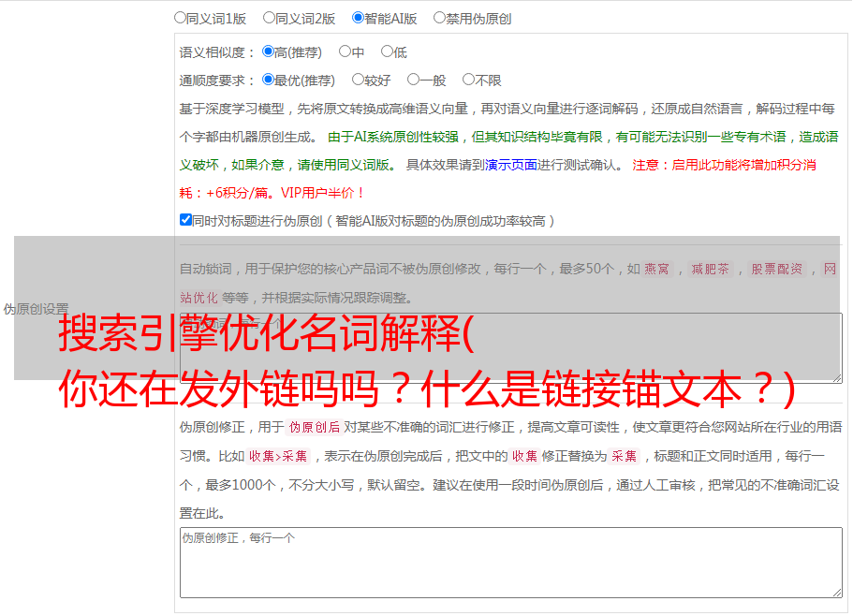
Task: Set 通顺度要求 to 最优(推荐)
Action: pyautogui.click(x=268, y=80)
